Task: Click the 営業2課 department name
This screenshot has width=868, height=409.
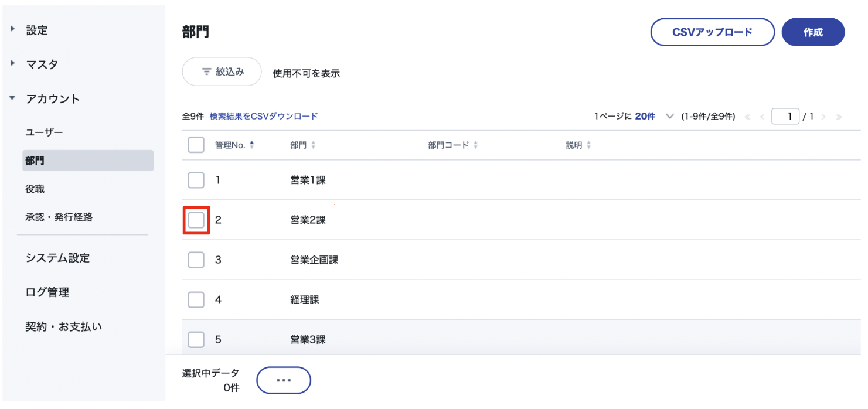Action: coord(308,220)
